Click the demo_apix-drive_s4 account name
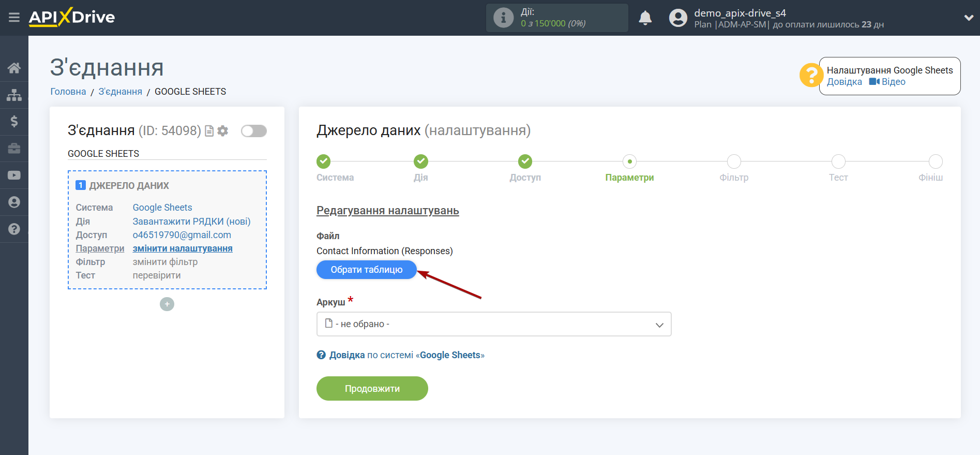This screenshot has width=980, height=455. [x=740, y=13]
